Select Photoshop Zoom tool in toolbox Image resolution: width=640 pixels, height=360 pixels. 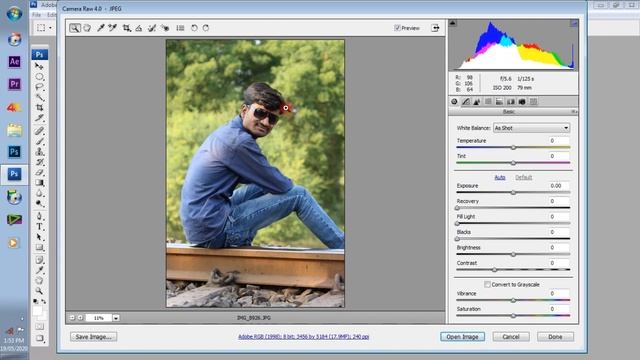coord(39,291)
